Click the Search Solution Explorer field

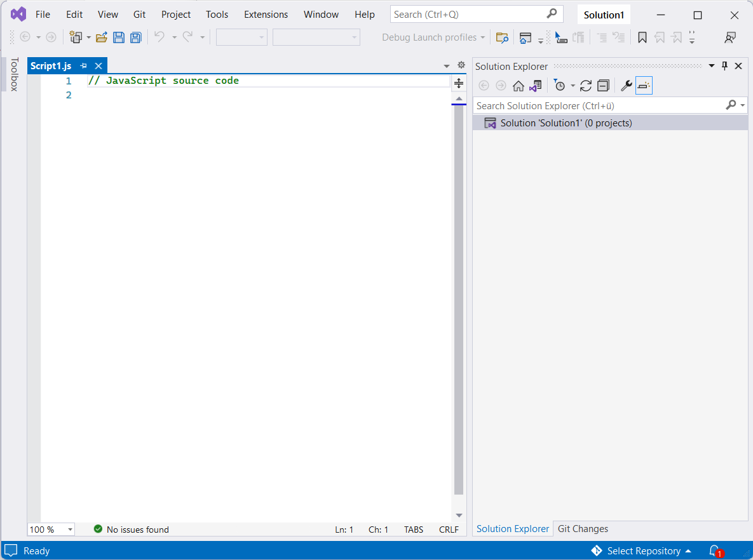click(x=597, y=105)
